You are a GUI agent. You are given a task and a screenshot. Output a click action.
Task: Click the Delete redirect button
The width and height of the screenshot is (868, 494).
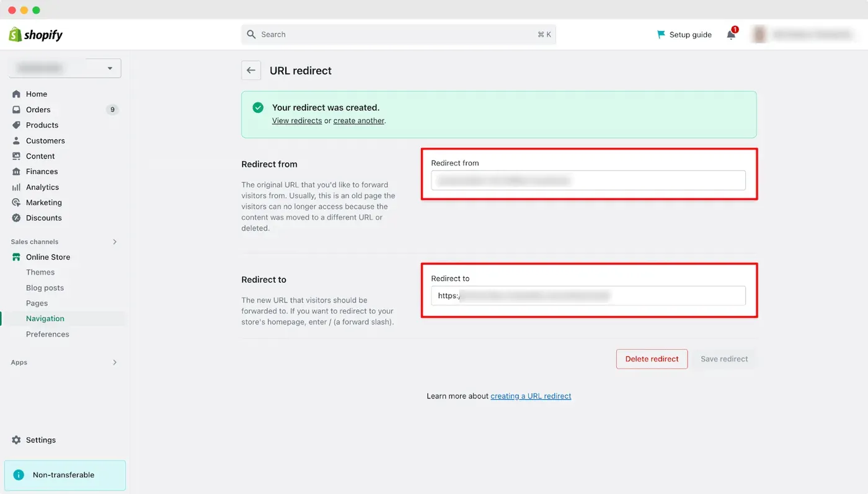(x=652, y=359)
